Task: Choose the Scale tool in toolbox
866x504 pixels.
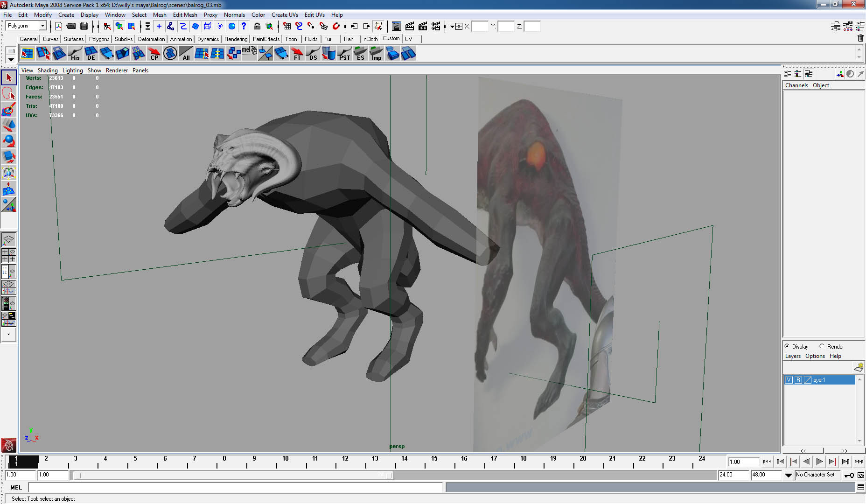Action: click(x=9, y=157)
